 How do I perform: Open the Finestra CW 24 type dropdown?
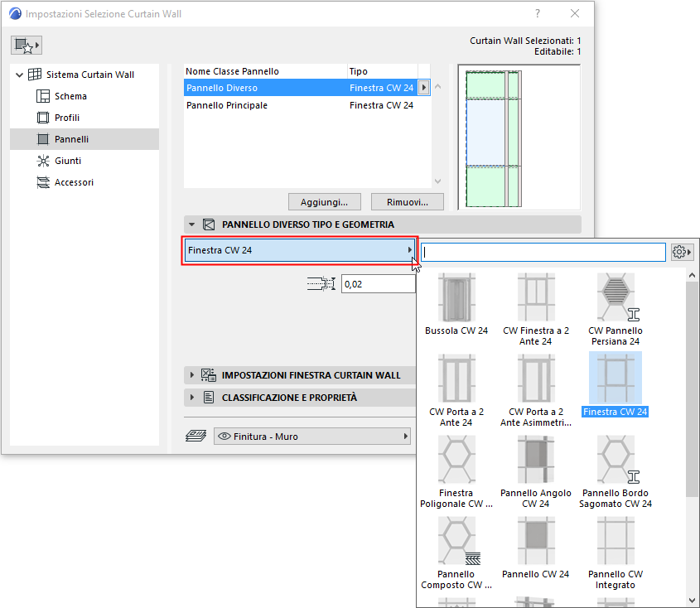tap(300, 250)
